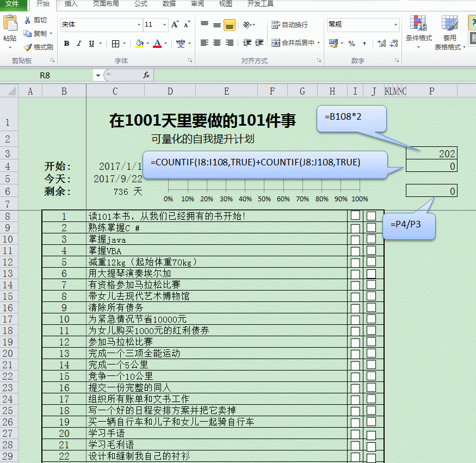Increase indent
Image resolution: width=476 pixels, height=463 pixels.
(x=259, y=43)
